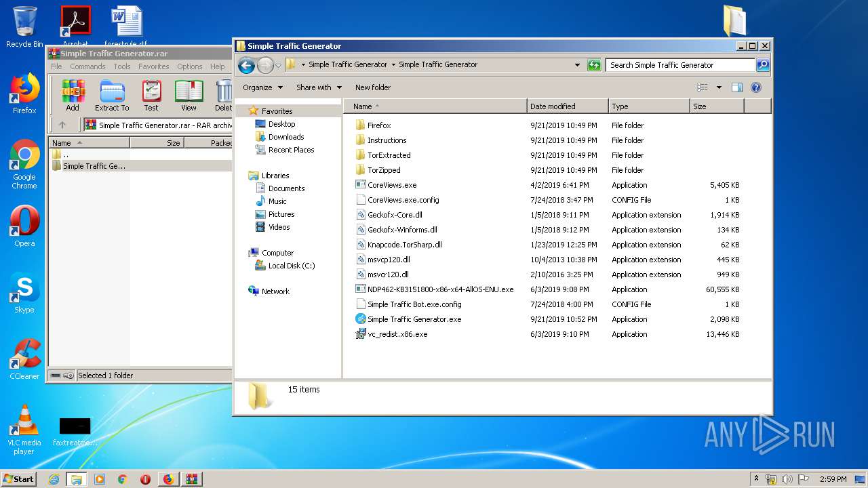
Task: Select Geckofx-Core.dll file
Action: pos(395,215)
